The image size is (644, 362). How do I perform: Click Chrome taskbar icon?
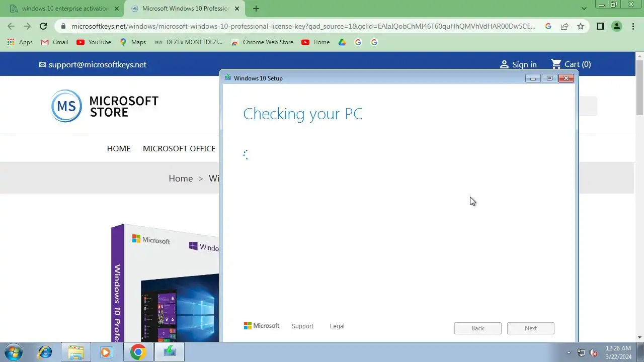pos(138,352)
